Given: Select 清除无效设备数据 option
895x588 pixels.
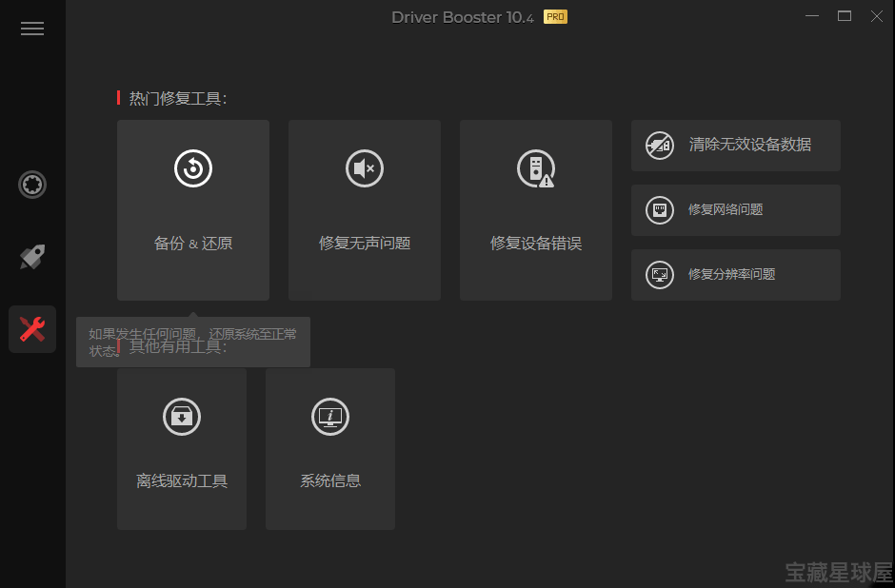Looking at the screenshot, I should click(x=736, y=146).
